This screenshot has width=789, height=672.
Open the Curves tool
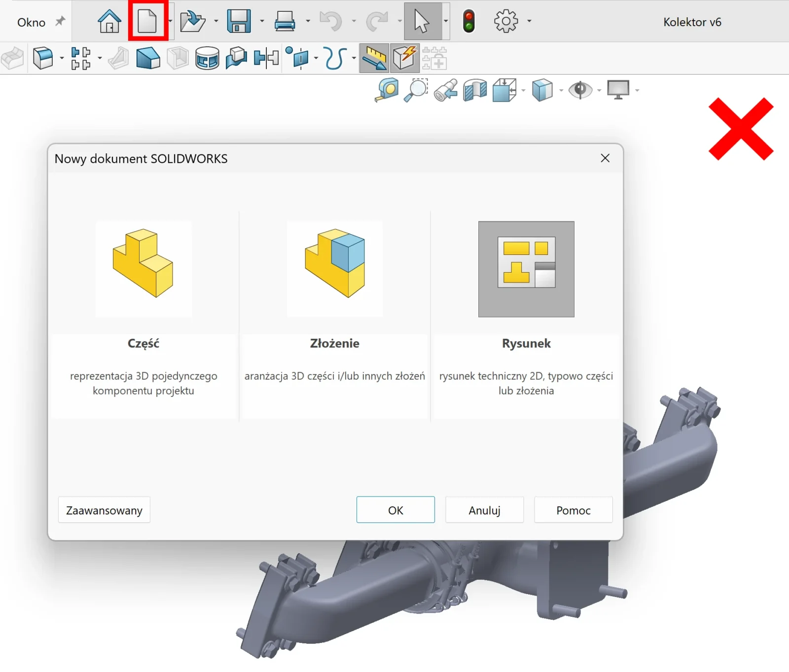click(335, 58)
